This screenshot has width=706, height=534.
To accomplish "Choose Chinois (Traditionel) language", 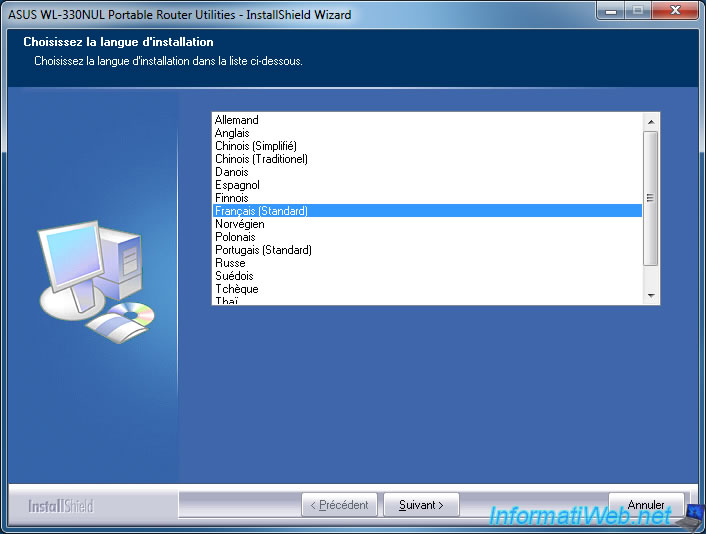I will pyautogui.click(x=427, y=159).
